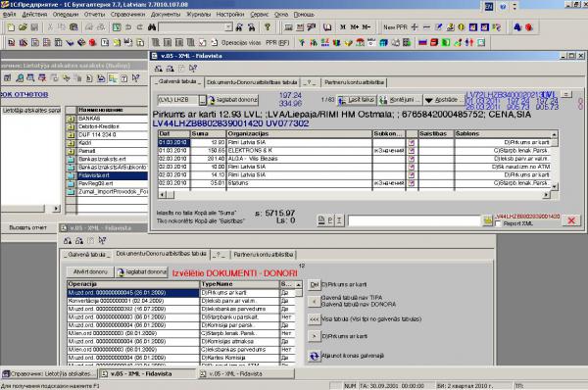Screen dimensions: 588x390
Task: Click the Russian flag toolbar icon
Action: (422, 43)
